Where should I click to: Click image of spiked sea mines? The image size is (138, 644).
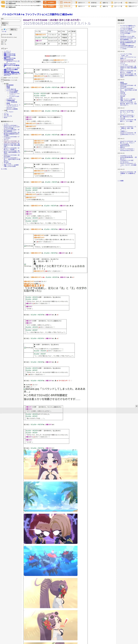tap(51, 561)
